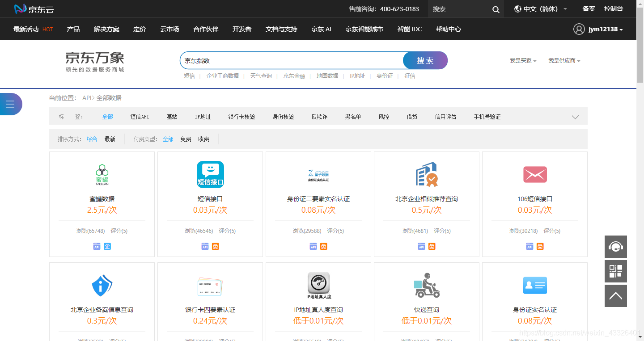Open 云市场 menu
Image resolution: width=644 pixels, height=341 pixels.
pos(169,29)
